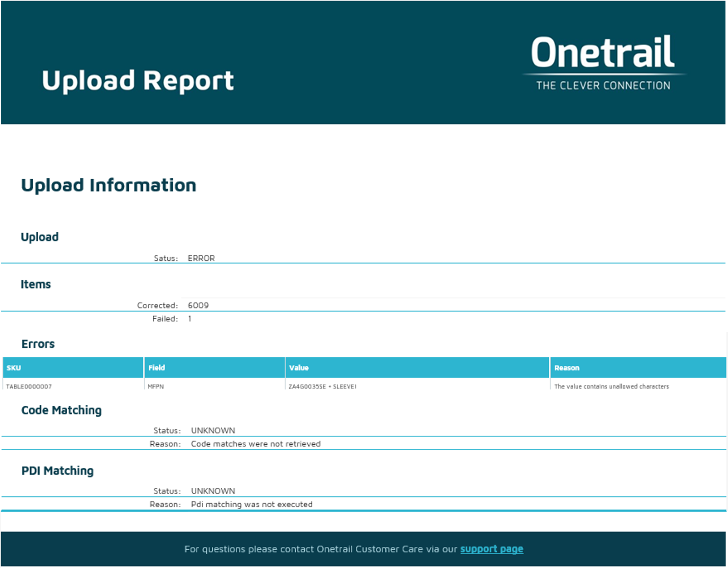
Task: Click the PDI Matching UNKNOWN status
Action: point(213,491)
